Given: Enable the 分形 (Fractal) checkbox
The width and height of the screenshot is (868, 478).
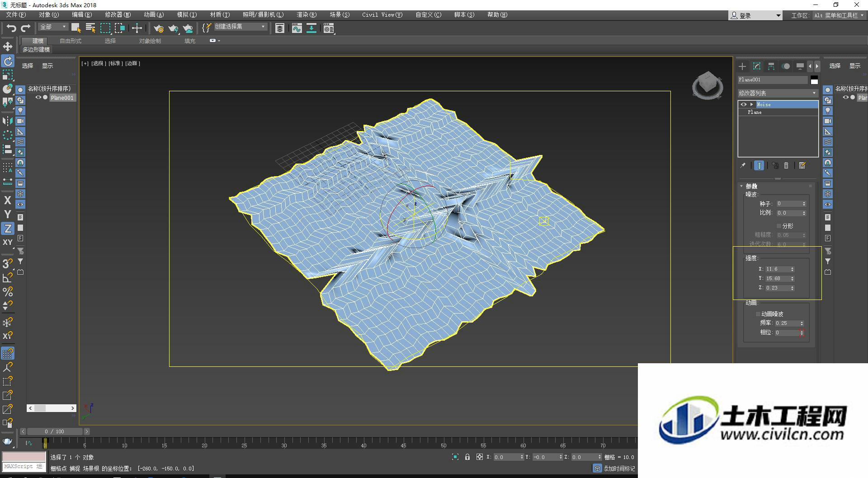Looking at the screenshot, I should click(779, 226).
